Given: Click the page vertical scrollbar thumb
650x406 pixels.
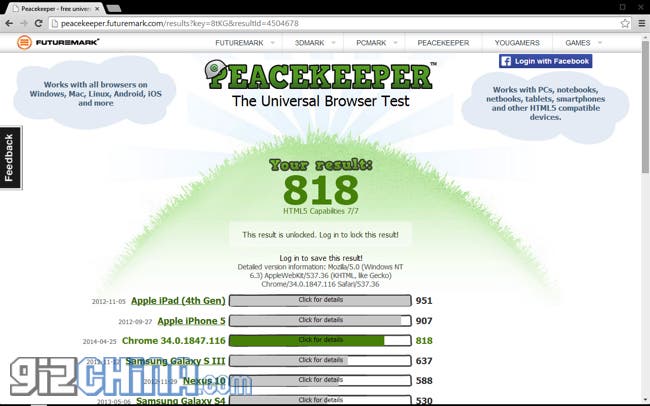Looking at the screenshot, I should [645, 107].
